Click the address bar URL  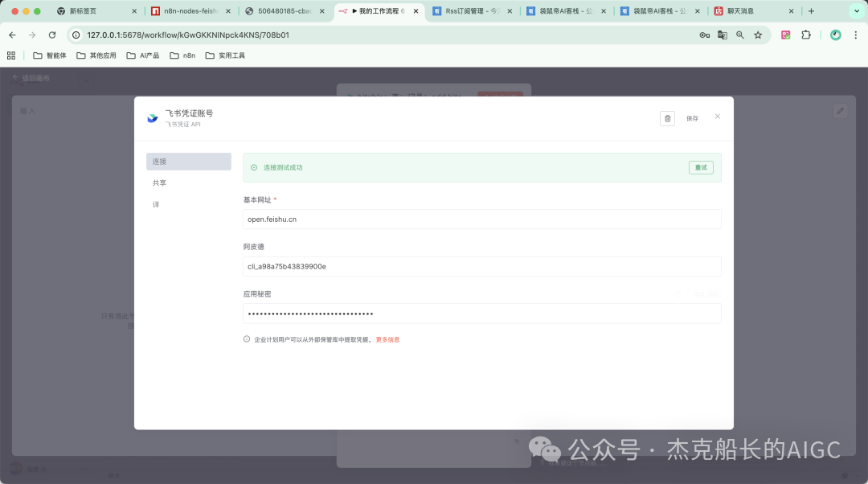coord(188,35)
